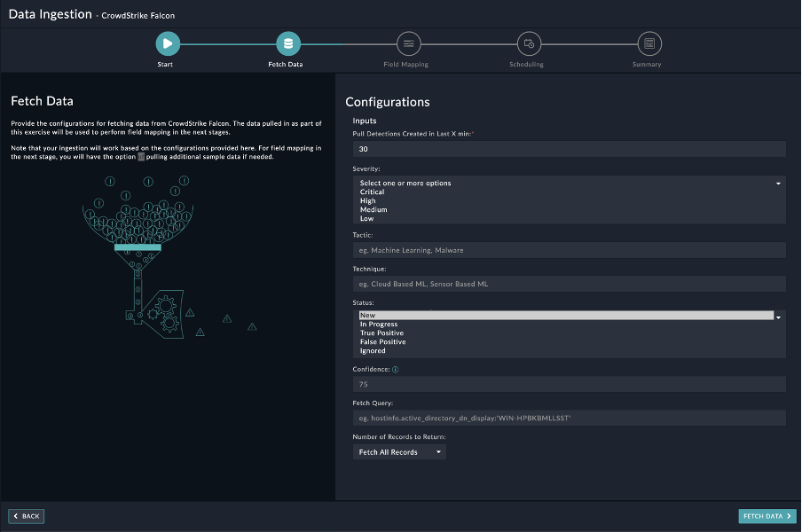The width and height of the screenshot is (802, 532).
Task: Click the Summary step icon
Action: coord(649,43)
